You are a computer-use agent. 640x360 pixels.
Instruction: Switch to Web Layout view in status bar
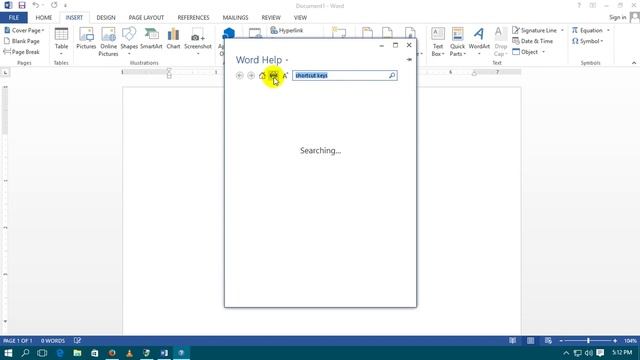coord(548,340)
